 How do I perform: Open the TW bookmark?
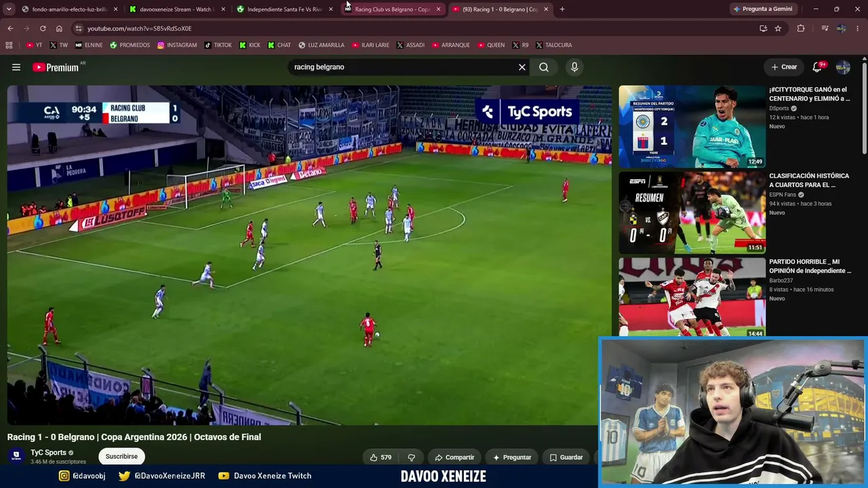(58, 45)
